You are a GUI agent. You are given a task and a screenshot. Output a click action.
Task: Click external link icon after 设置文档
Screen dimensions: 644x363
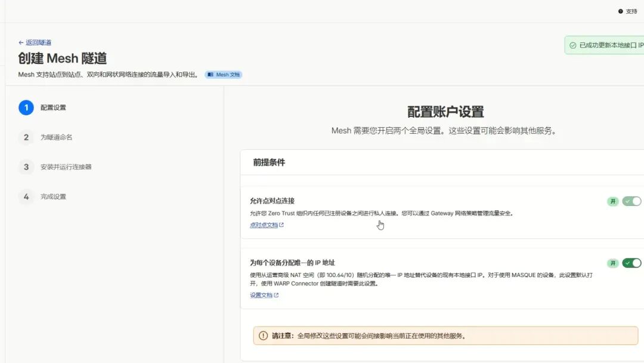coord(277,295)
